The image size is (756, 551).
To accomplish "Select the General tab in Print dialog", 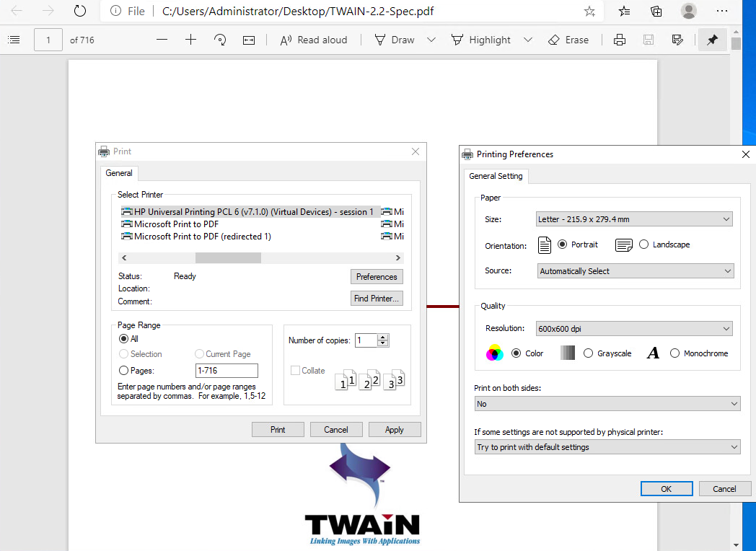I will pos(119,173).
